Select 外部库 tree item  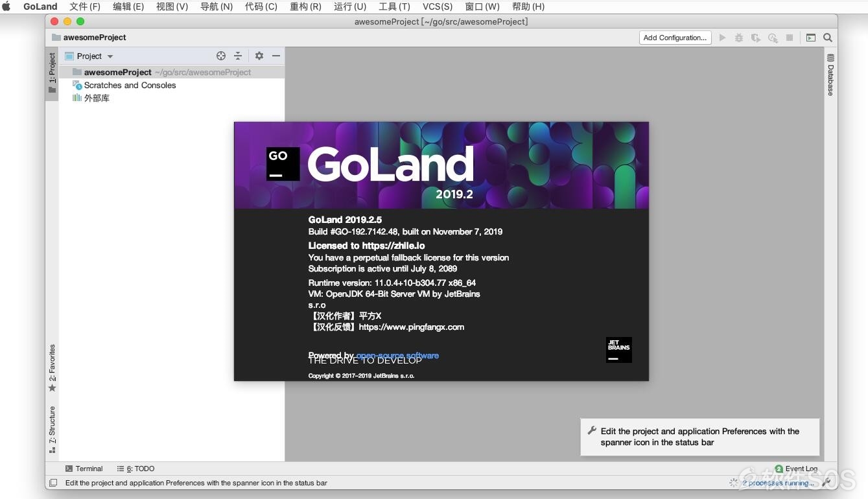172,98
